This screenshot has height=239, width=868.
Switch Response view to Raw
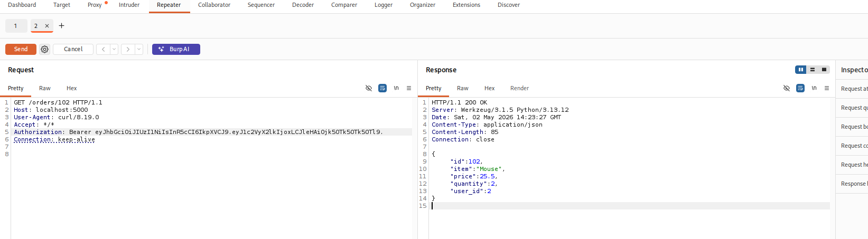point(463,88)
